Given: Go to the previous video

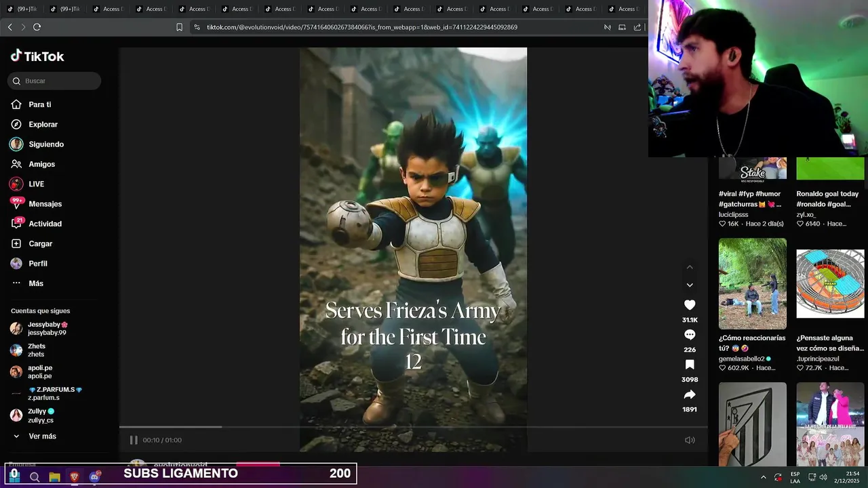Looking at the screenshot, I should point(690,267).
